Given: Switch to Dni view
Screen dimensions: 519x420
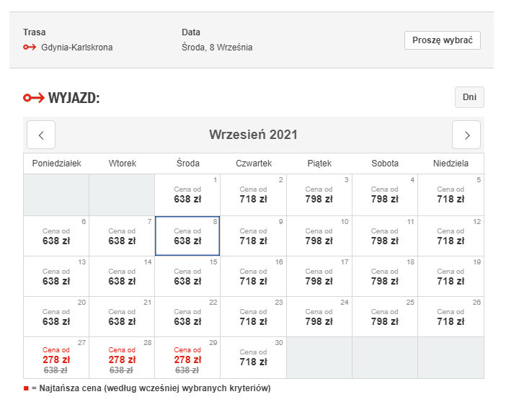Looking at the screenshot, I should [469, 97].
